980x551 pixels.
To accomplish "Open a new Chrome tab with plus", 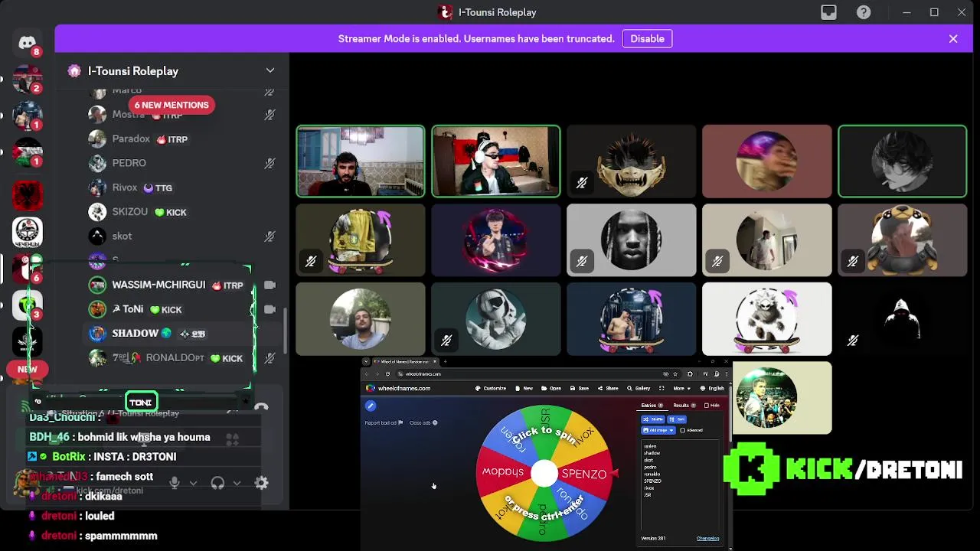I will 445,361.
